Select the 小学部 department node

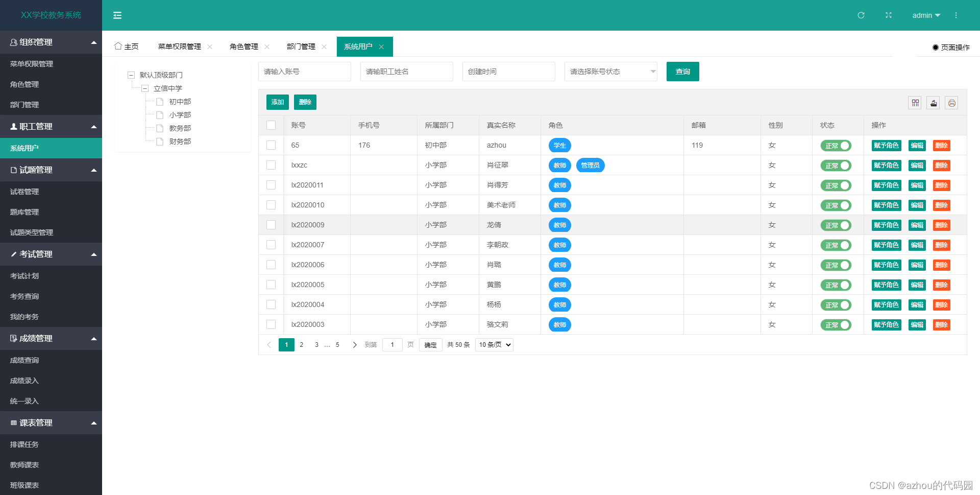click(180, 115)
